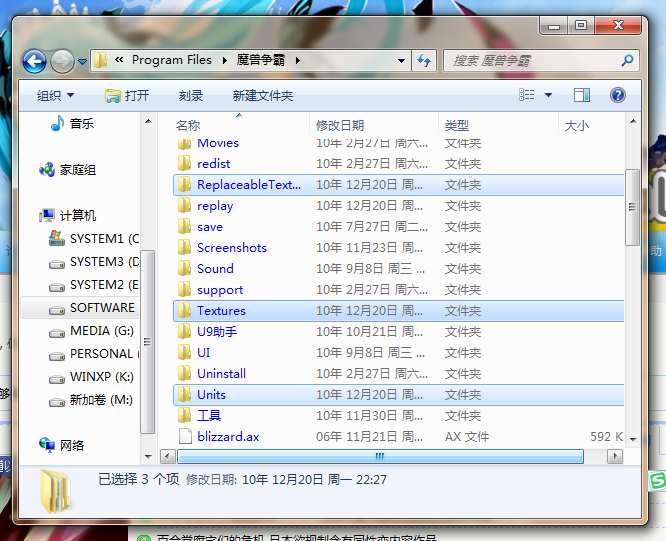Select the blizzard.ax file icon

[x=185, y=436]
